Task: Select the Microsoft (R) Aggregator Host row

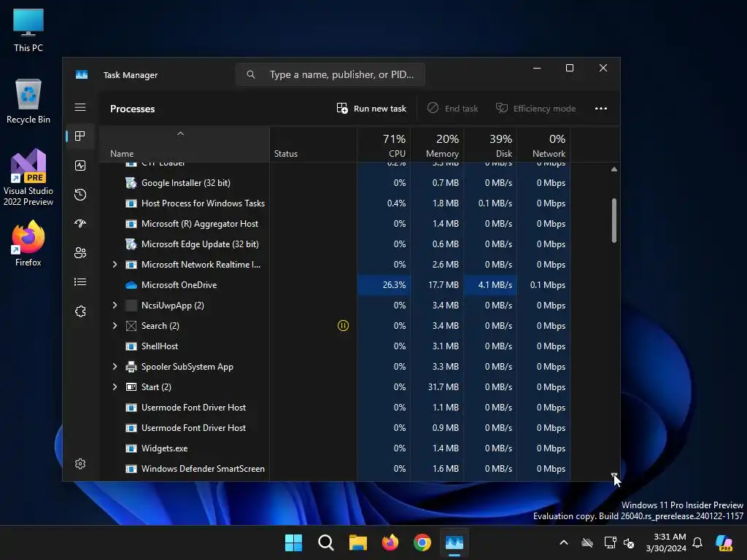Action: click(x=334, y=224)
